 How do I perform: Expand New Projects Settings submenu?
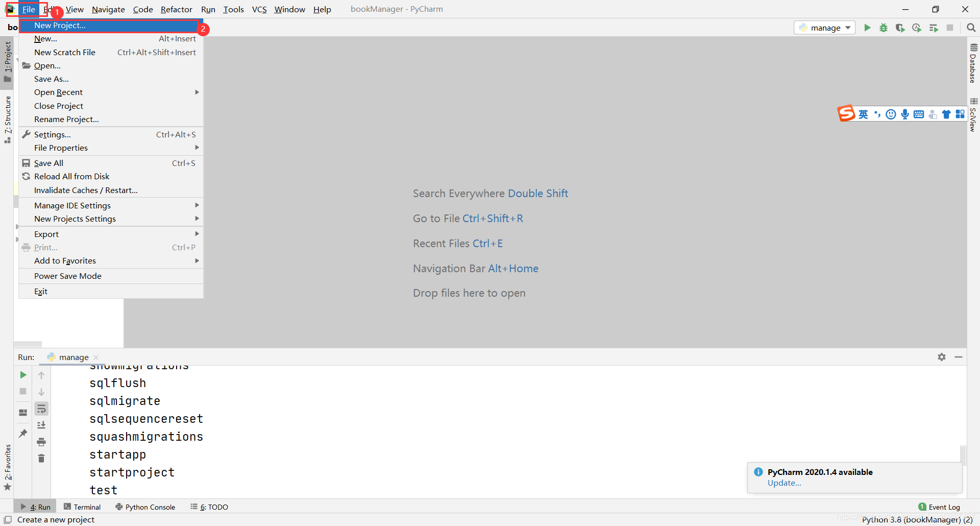(x=111, y=219)
